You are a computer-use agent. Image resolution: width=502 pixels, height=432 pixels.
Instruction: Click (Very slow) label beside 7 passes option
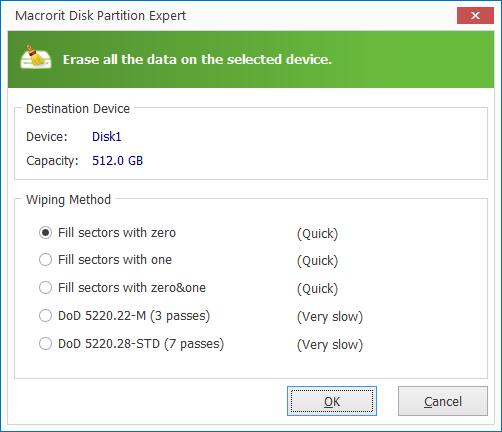point(330,345)
